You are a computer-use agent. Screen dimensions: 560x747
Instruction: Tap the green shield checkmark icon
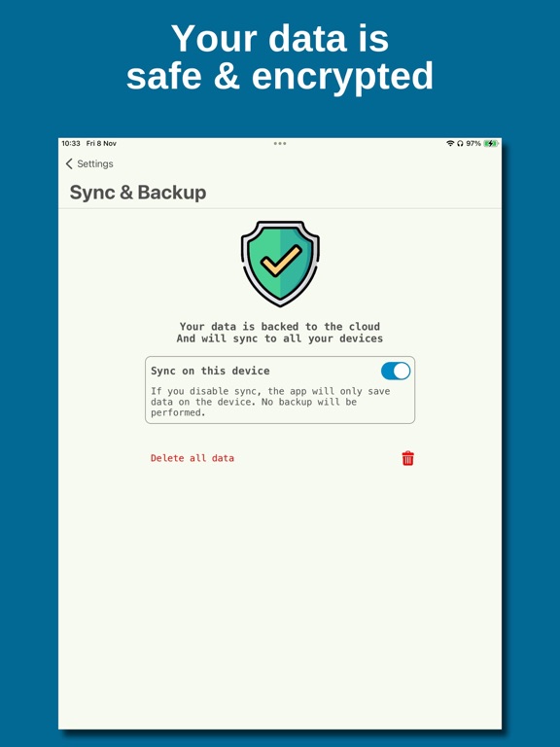pyautogui.click(x=280, y=264)
